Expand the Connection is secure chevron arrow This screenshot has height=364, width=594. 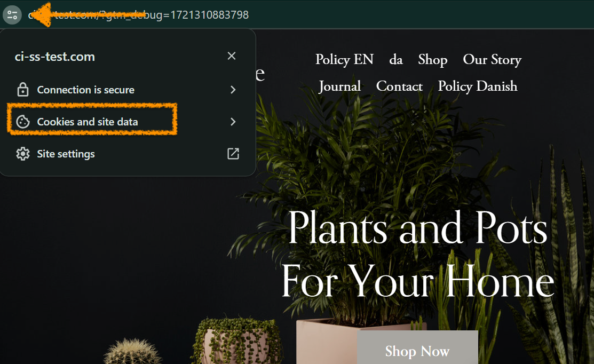click(233, 90)
